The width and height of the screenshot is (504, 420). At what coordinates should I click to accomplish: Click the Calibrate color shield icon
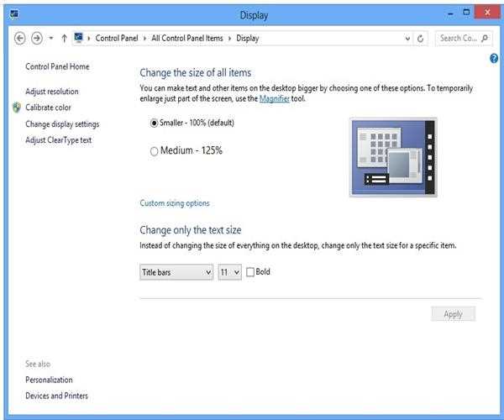17,108
